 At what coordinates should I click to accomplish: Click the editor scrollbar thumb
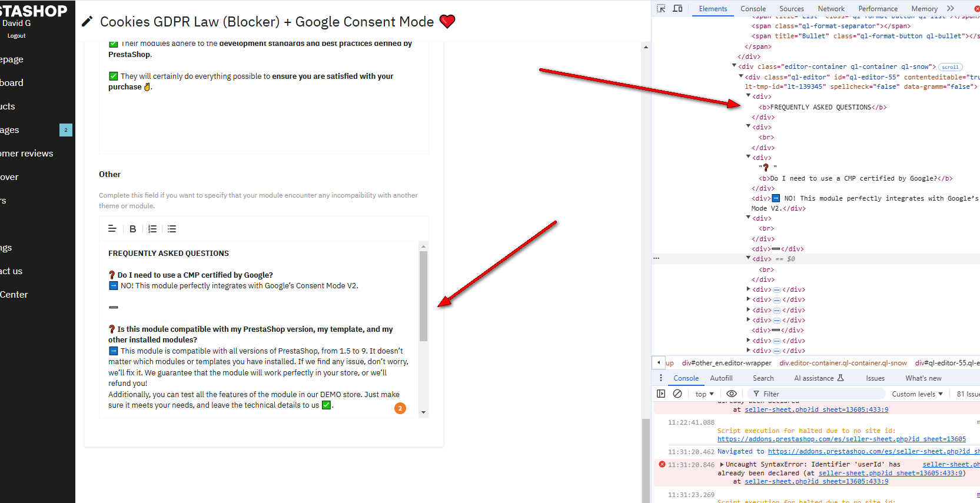tap(423, 296)
